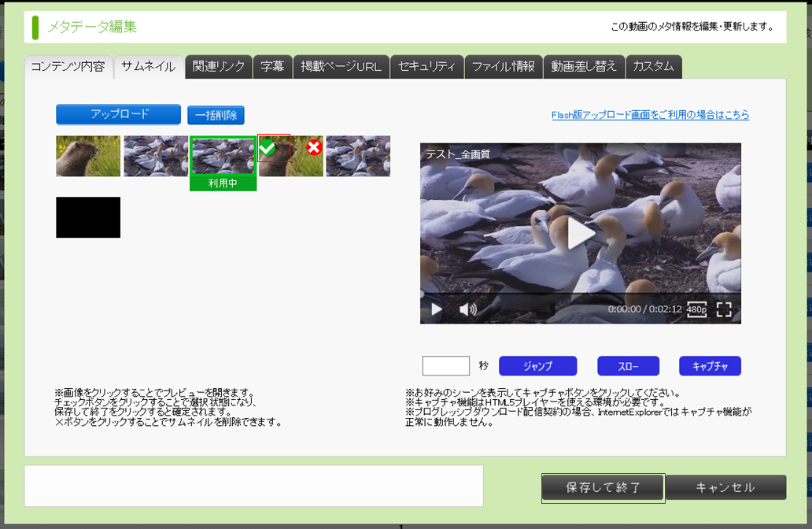Click the green checkmark on the thumbnail
812x529 pixels.
point(268,147)
